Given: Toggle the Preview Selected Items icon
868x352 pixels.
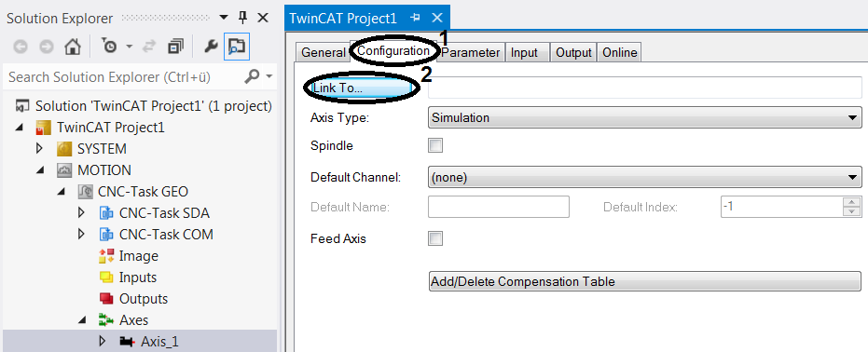Looking at the screenshot, I should [237, 47].
